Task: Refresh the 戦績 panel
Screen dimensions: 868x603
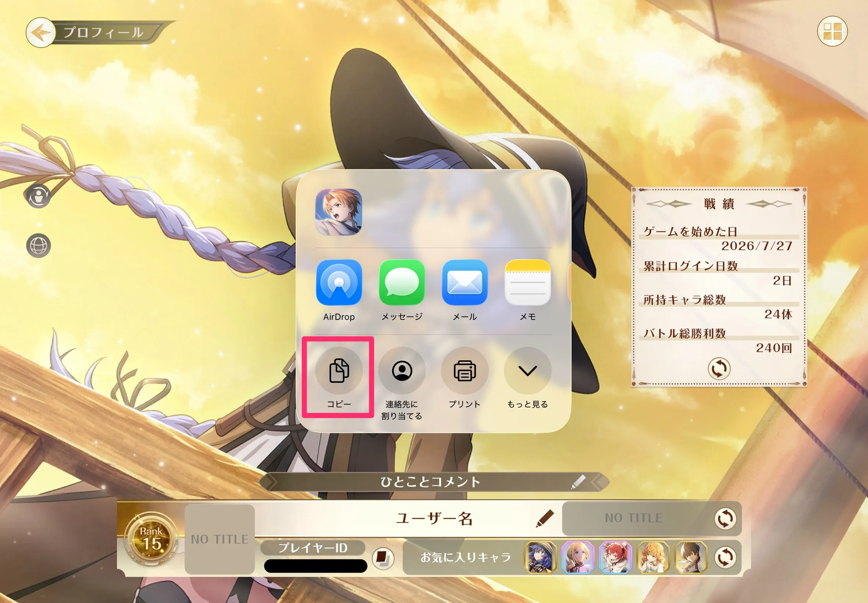Action: tap(719, 368)
